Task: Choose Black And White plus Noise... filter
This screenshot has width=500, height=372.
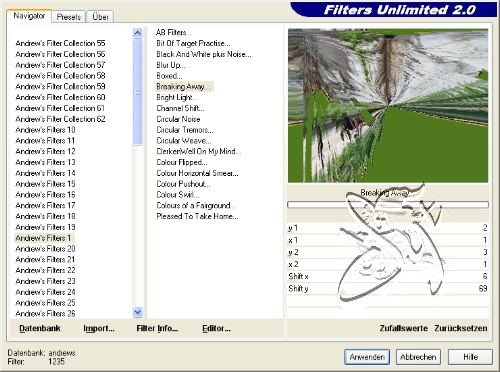Action: click(204, 54)
